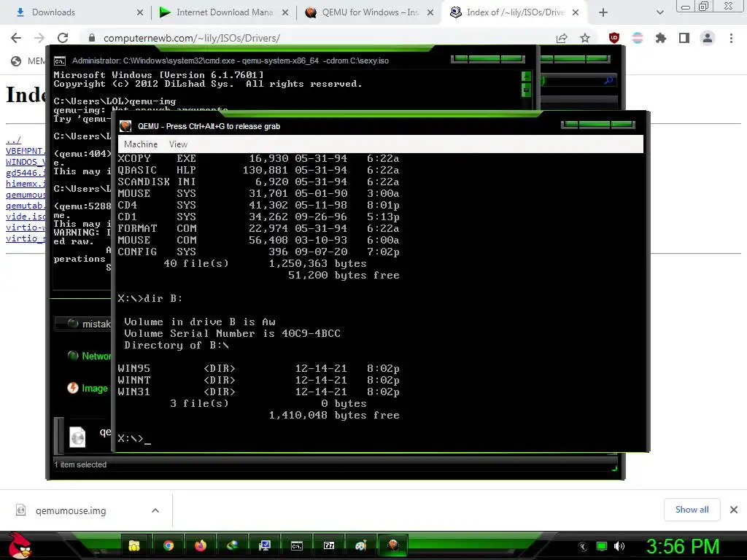Click the cmd.exe window title icon
747x560 pixels.
tap(60, 61)
